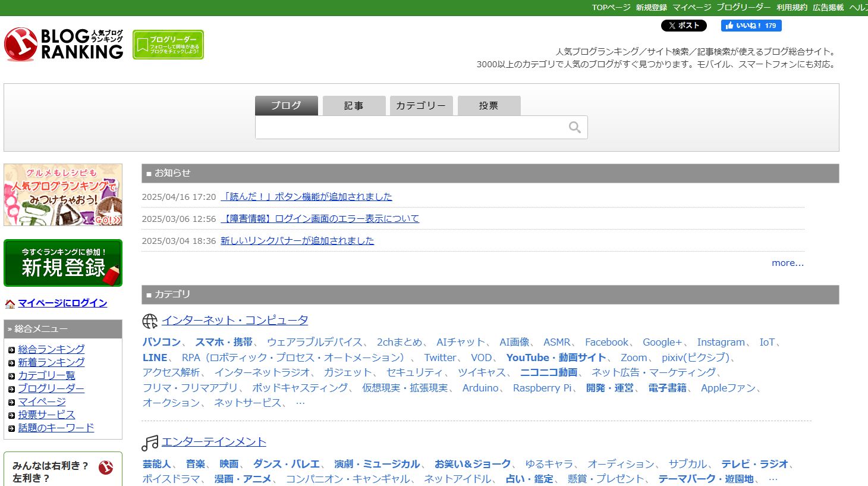Select the カテゴリー search tab

pyautogui.click(x=421, y=105)
